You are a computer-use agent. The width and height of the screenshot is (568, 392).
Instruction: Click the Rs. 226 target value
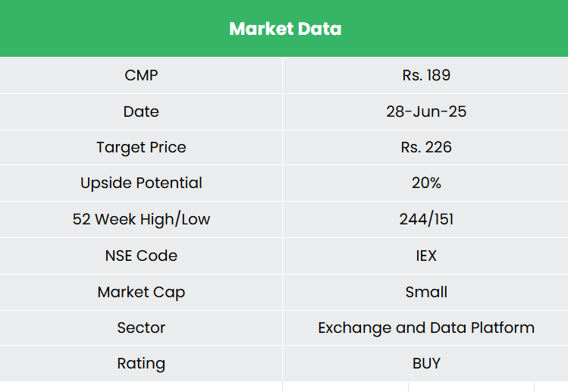pyautogui.click(x=426, y=147)
